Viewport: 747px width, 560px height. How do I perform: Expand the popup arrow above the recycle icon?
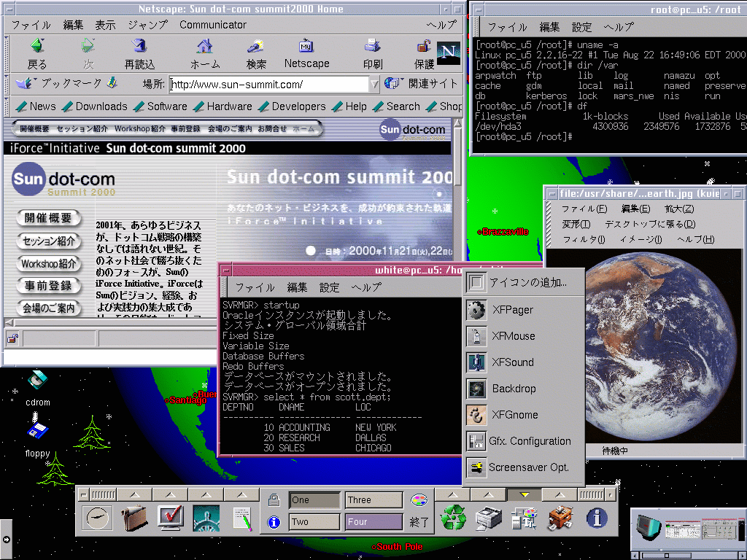pos(452,495)
